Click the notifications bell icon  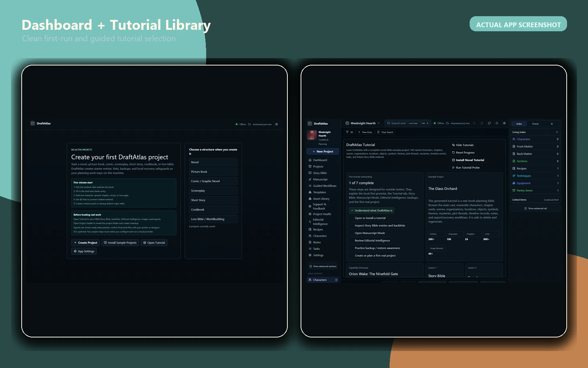pyautogui.click(x=497, y=123)
